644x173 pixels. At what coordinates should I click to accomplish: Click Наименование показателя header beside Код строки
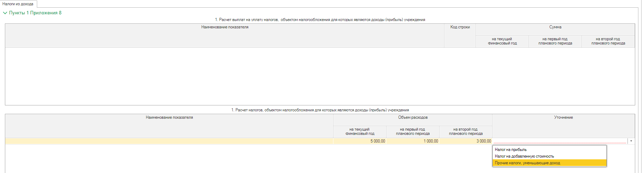pyautogui.click(x=225, y=27)
